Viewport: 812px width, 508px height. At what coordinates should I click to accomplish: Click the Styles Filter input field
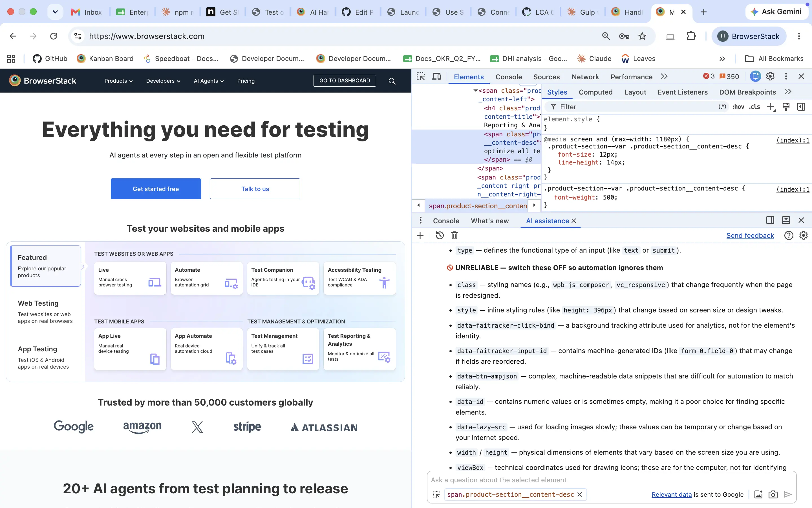636,107
